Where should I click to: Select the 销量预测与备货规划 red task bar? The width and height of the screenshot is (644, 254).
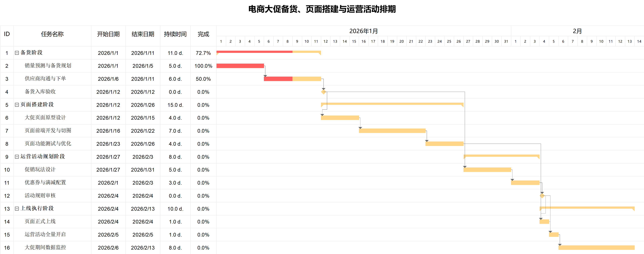240,66
